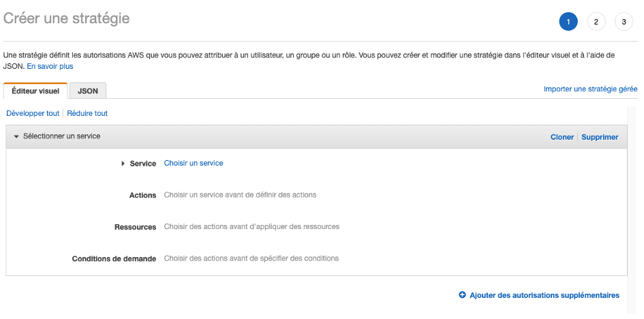The image size is (644, 319).
Task: Click 'Réduire tout' to collapse all
Action: point(87,113)
